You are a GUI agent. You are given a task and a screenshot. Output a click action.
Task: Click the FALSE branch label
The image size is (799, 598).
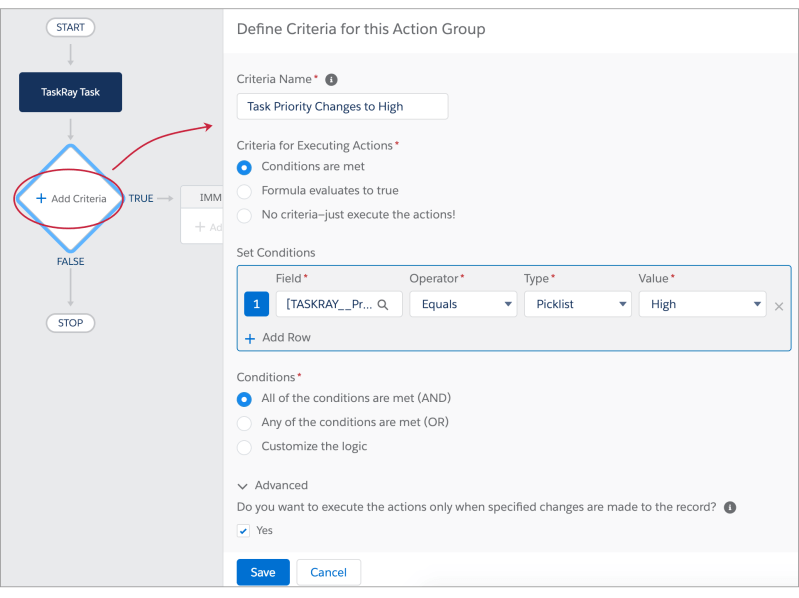pos(70,262)
